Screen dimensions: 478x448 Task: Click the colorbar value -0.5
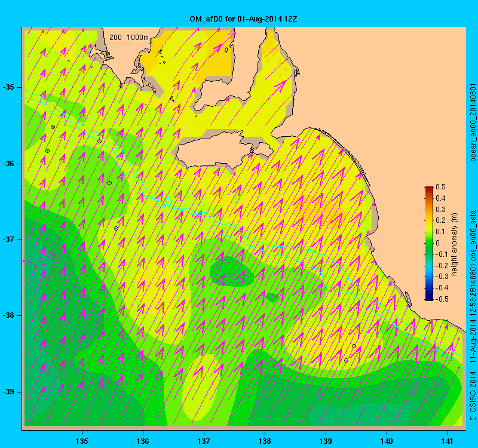point(442,299)
